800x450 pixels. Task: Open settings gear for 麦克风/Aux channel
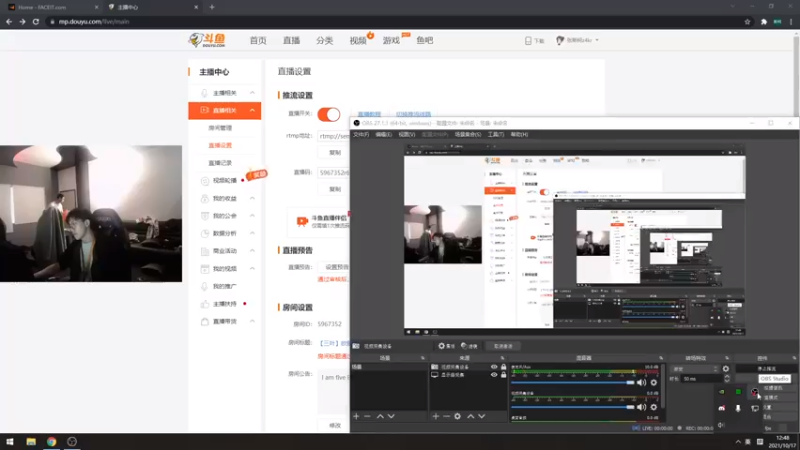(x=654, y=382)
